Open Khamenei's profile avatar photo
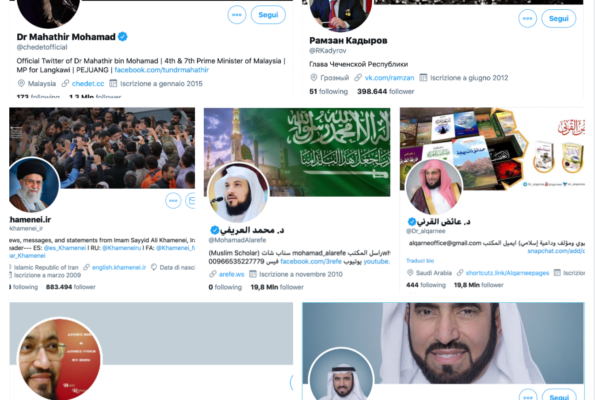 [33, 185]
